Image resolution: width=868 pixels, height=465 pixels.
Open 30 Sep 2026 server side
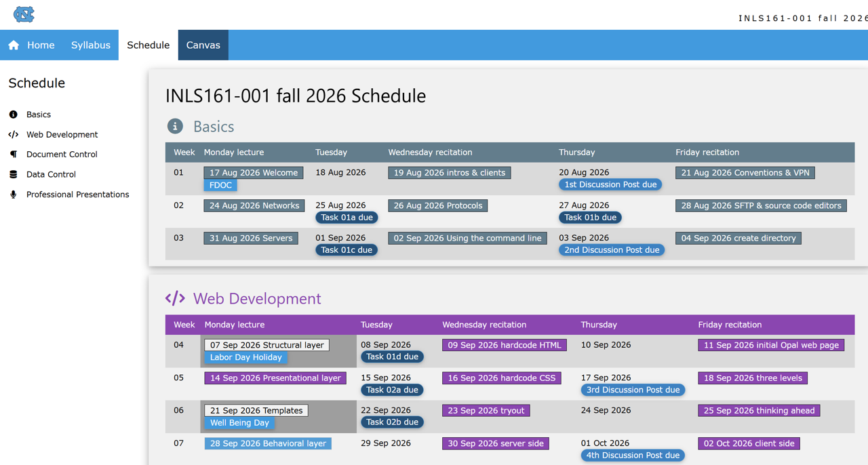pyautogui.click(x=496, y=444)
